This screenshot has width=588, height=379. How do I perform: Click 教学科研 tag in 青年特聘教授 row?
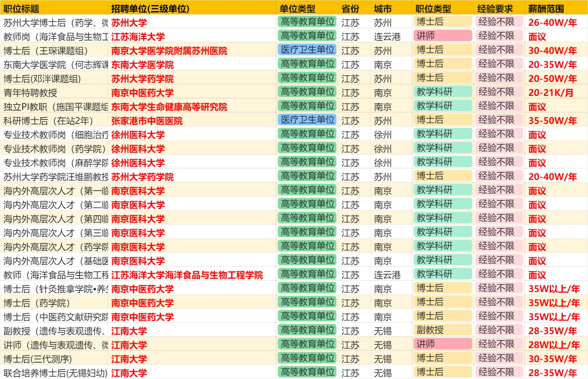click(443, 92)
